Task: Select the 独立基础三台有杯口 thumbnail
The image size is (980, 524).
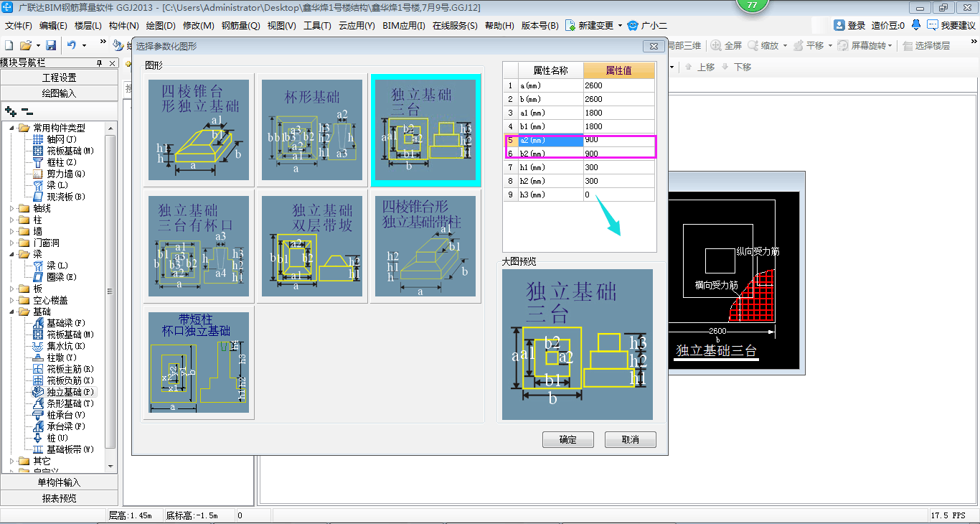Action: (199, 246)
